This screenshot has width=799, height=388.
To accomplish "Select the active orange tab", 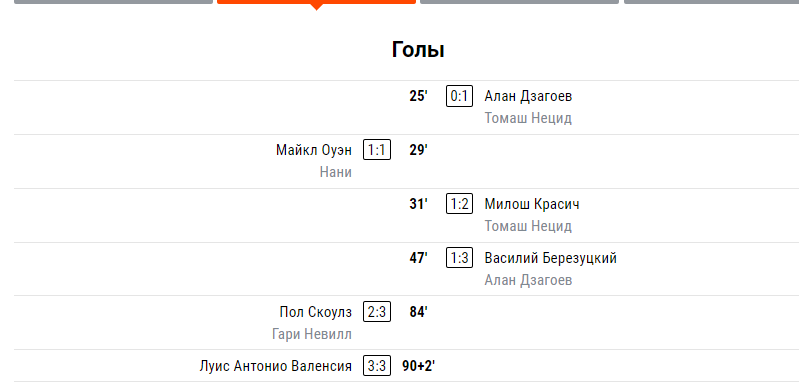I will (316, 2).
